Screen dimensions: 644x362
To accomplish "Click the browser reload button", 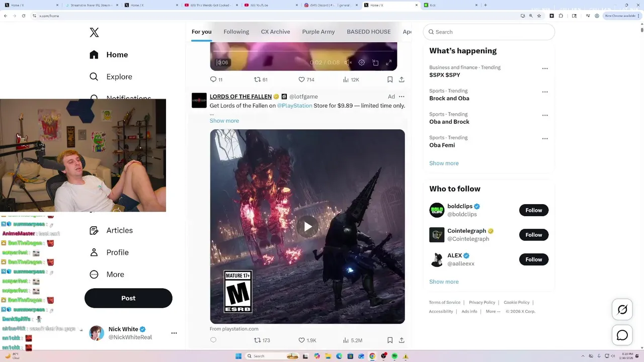I will (24, 16).
